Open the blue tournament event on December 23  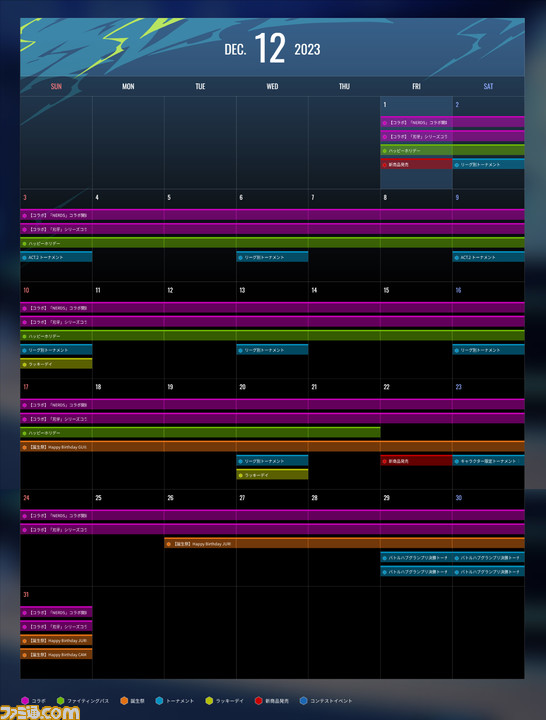[488, 461]
